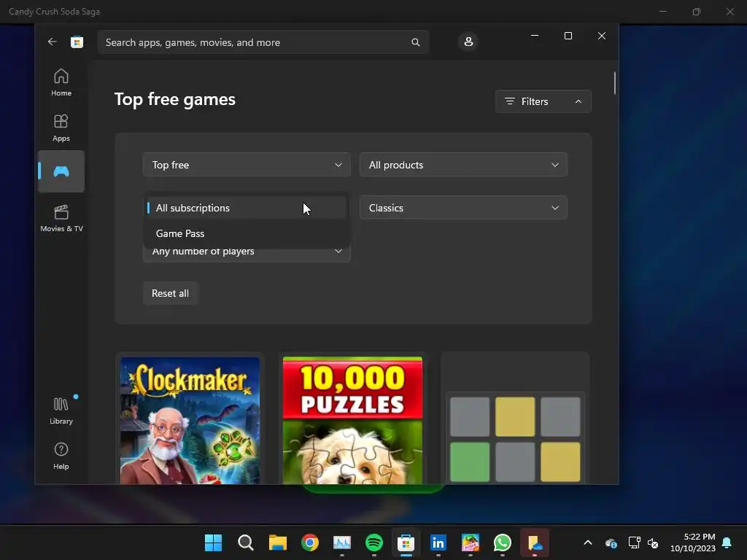Select All subscriptions option
This screenshot has width=747, height=560.
pyautogui.click(x=247, y=208)
